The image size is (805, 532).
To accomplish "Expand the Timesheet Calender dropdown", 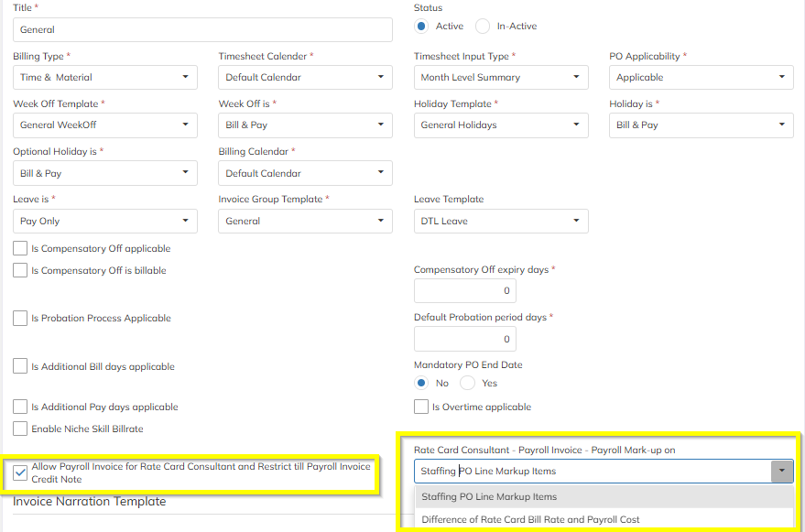I will (305, 78).
